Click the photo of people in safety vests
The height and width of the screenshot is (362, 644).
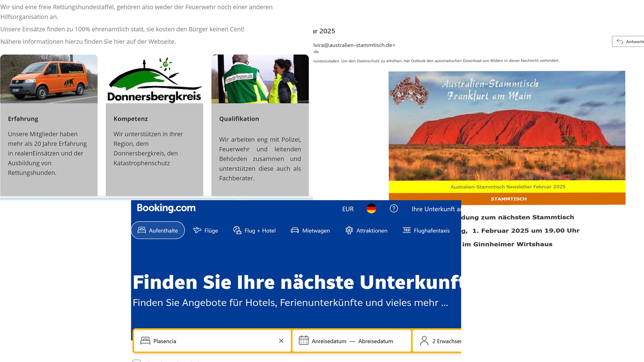[260, 79]
